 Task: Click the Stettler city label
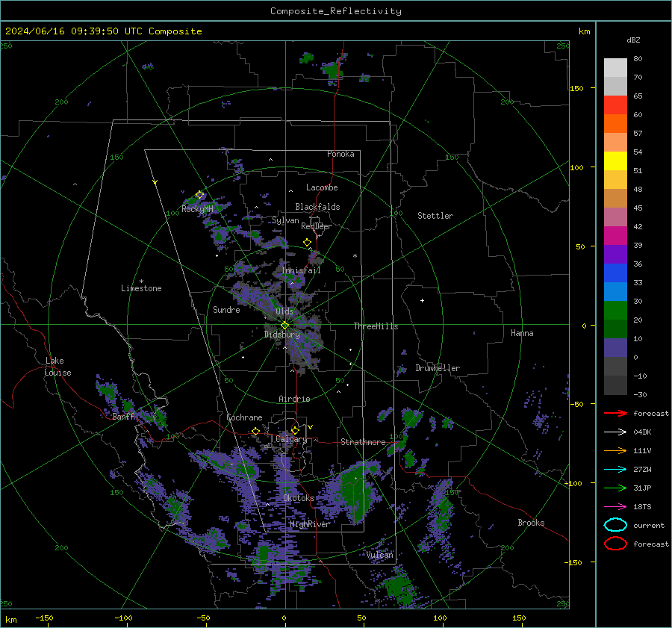[x=435, y=216]
